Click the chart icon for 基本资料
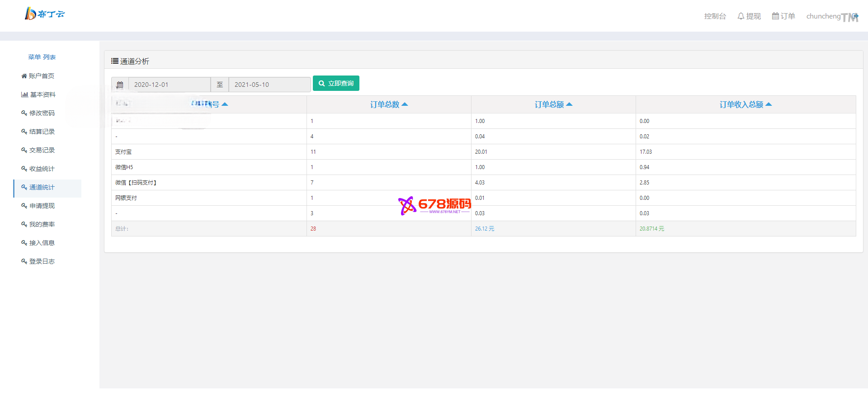 (x=24, y=94)
